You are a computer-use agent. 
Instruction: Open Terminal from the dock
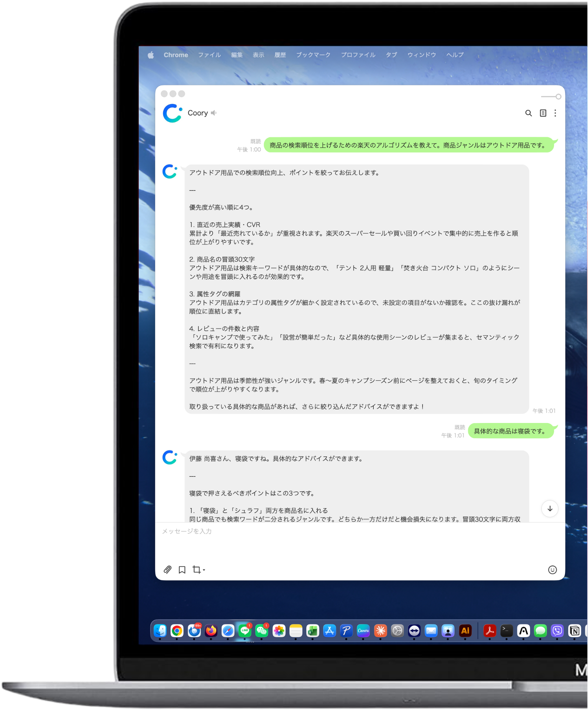[506, 631]
